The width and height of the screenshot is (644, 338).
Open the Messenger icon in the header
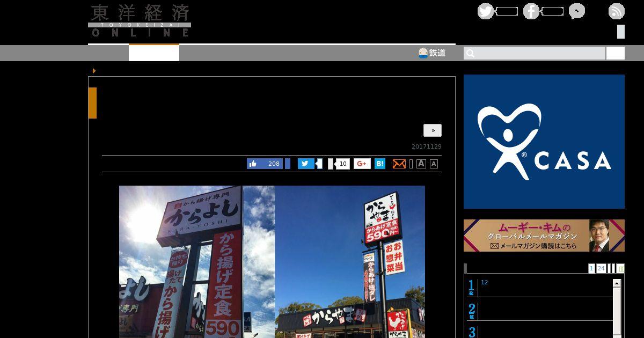(x=577, y=11)
